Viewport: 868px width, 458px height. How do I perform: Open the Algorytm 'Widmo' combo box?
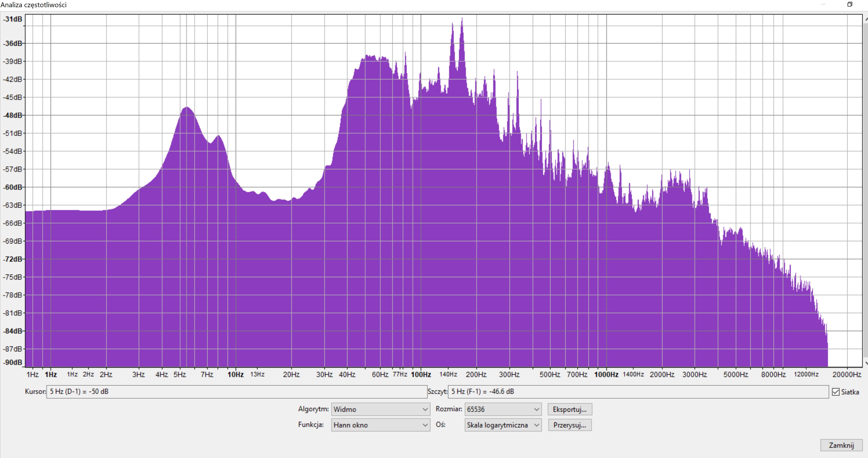380,410
